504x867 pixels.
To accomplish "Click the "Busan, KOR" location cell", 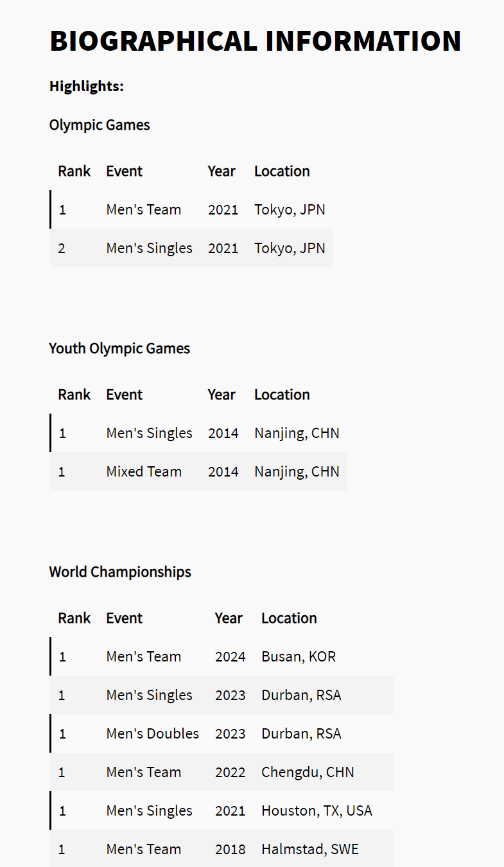I will tap(299, 656).
